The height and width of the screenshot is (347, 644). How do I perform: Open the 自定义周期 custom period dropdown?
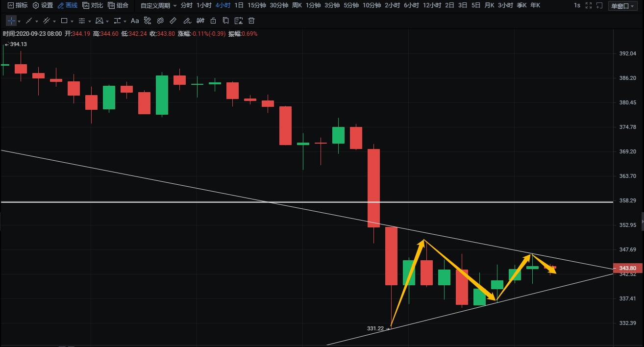[158, 5]
